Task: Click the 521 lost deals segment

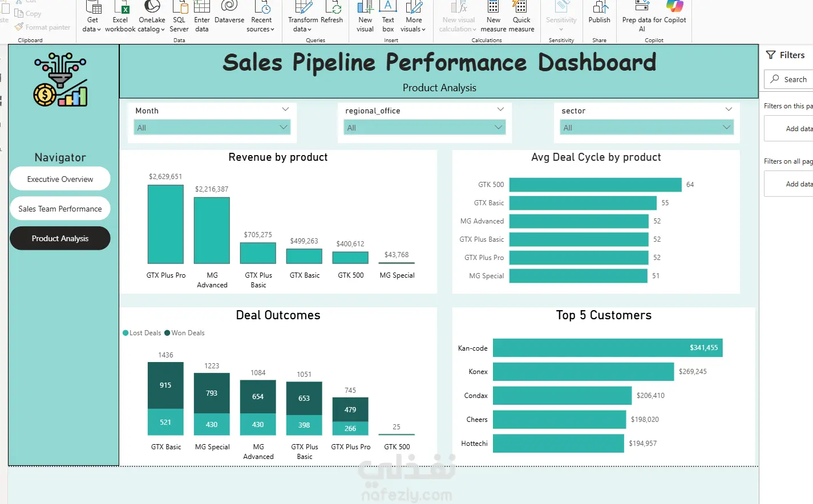Action: tap(165, 422)
